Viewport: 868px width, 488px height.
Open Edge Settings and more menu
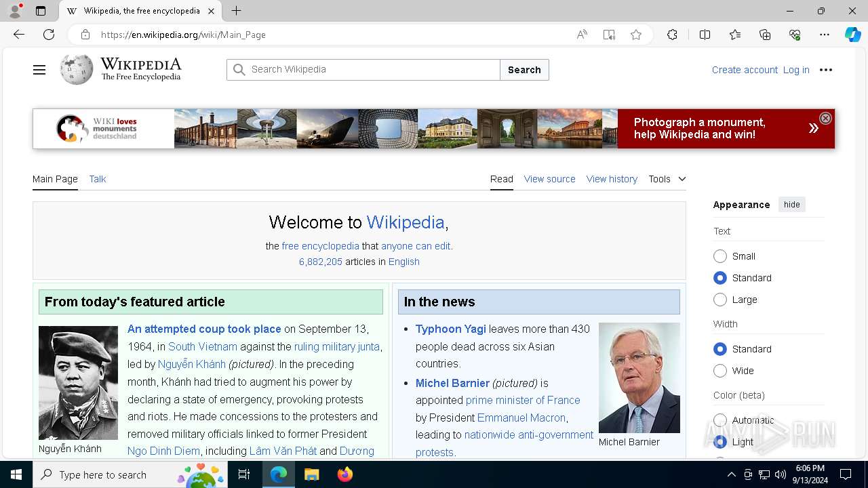[825, 35]
